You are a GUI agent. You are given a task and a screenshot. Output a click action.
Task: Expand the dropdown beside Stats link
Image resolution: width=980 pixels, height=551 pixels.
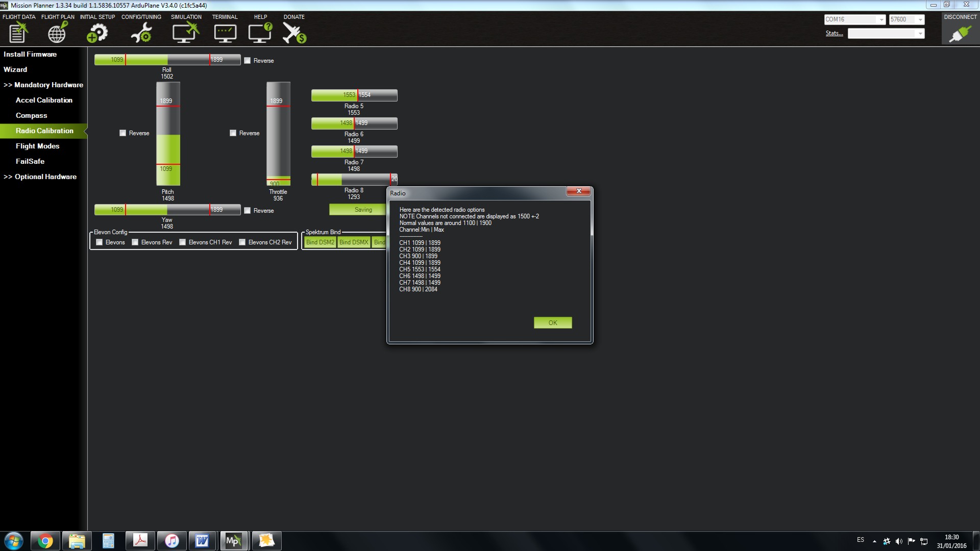coord(920,34)
